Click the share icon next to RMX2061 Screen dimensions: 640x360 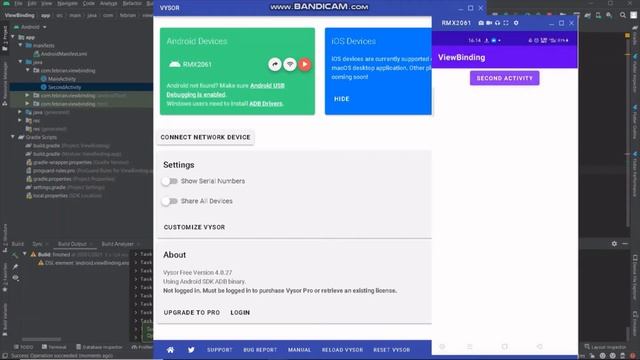pos(275,64)
